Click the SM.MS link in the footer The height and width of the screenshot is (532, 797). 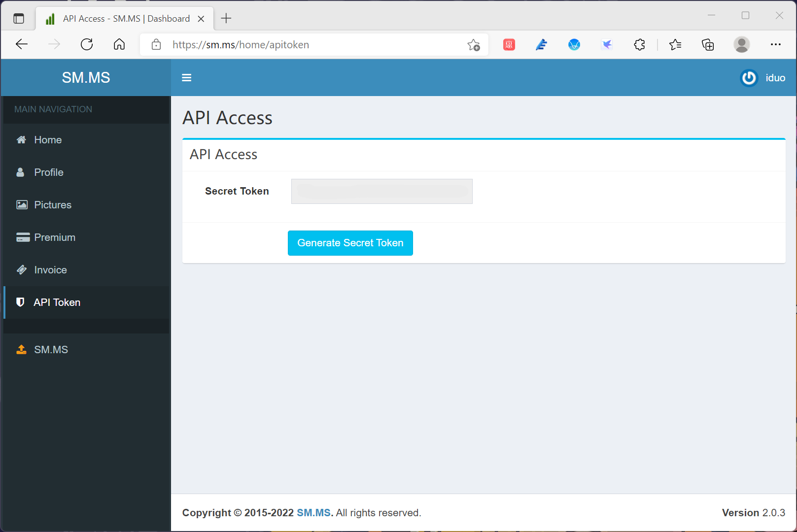pos(313,513)
